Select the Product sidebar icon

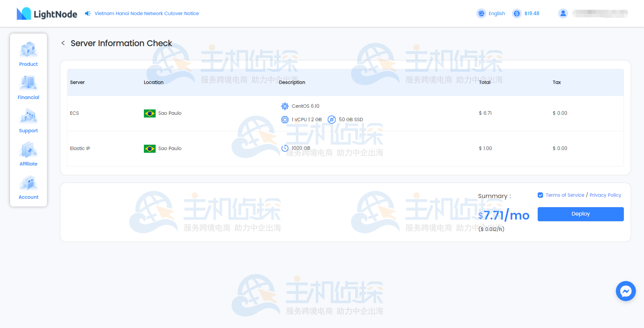[28, 50]
